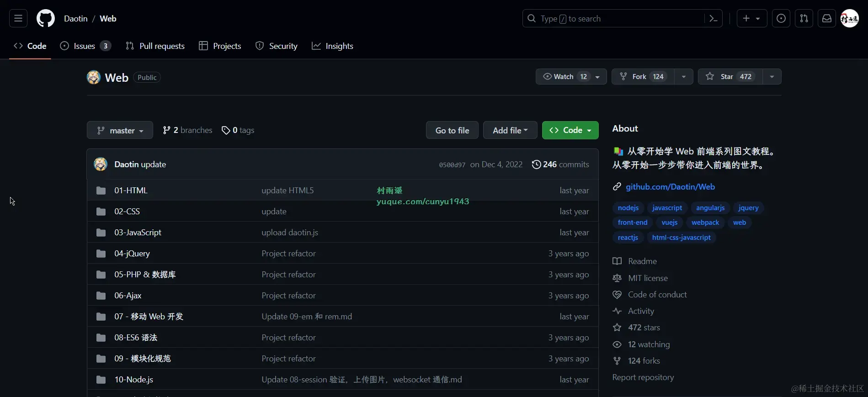
Task: Click the html-css-javascript topic tag
Action: point(682,238)
